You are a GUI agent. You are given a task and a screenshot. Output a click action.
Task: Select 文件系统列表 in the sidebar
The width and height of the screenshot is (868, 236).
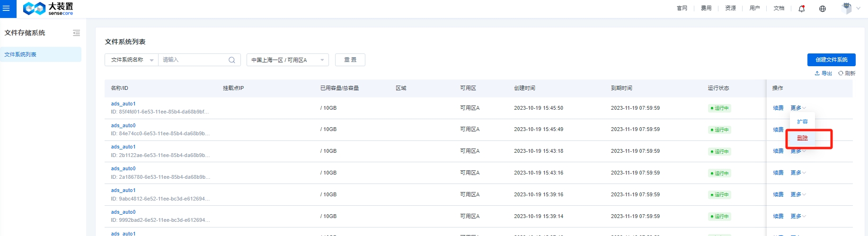point(21,54)
